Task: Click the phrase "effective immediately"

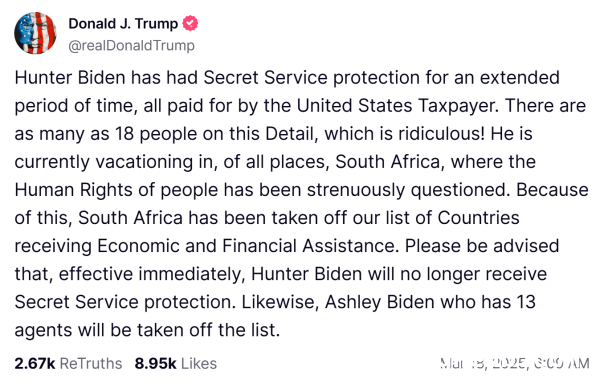Action: pos(152,274)
